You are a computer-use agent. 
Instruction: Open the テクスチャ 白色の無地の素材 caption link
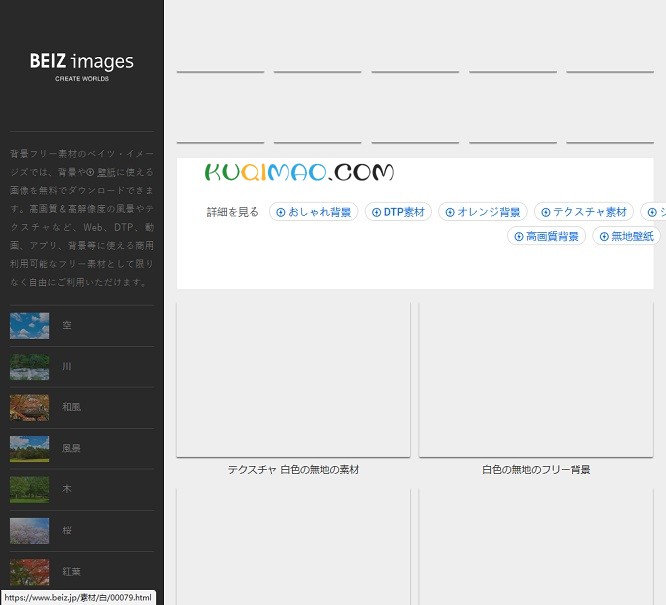click(x=293, y=469)
